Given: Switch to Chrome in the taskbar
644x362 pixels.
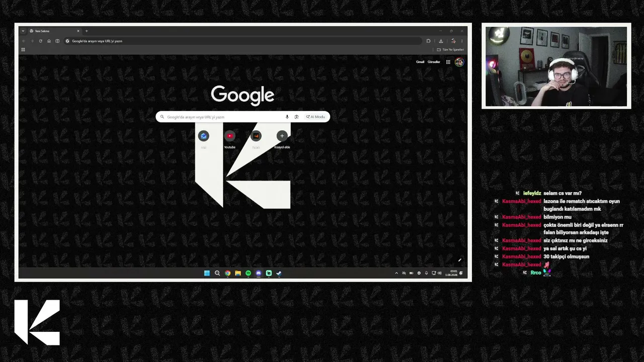Looking at the screenshot, I should 227,274.
